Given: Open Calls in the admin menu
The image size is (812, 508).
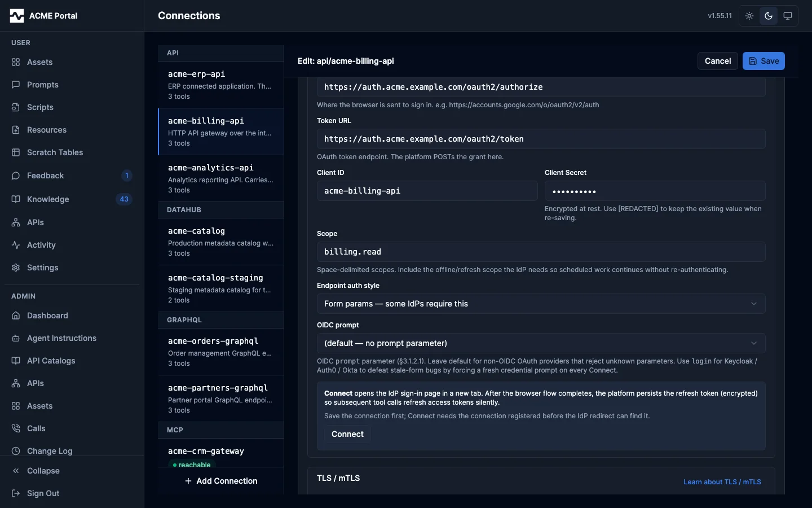Looking at the screenshot, I should (72, 428).
